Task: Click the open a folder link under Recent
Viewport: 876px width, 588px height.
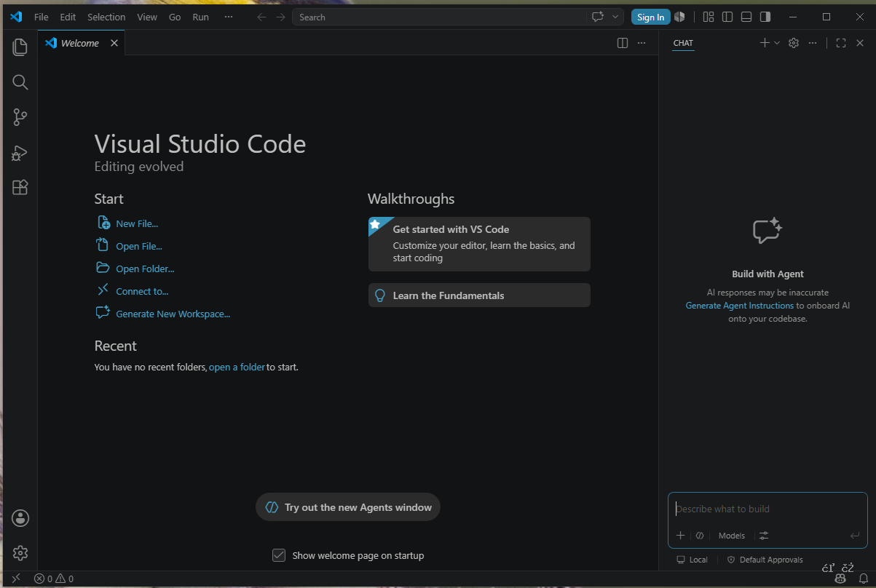Action: (237, 367)
